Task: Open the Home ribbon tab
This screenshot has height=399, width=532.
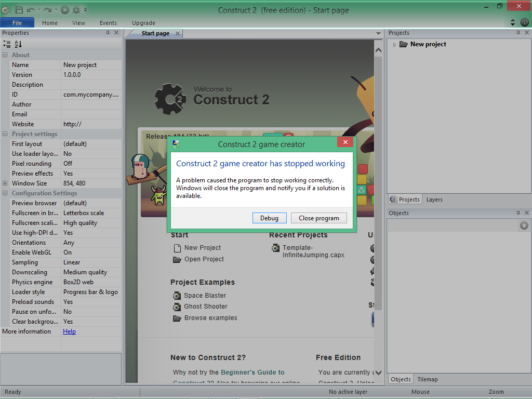Action: [49, 23]
